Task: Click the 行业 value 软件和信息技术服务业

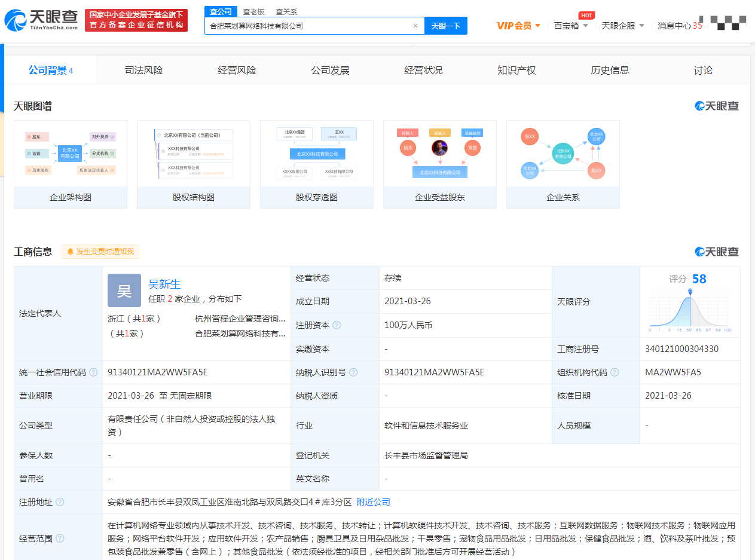Action: pos(426,426)
